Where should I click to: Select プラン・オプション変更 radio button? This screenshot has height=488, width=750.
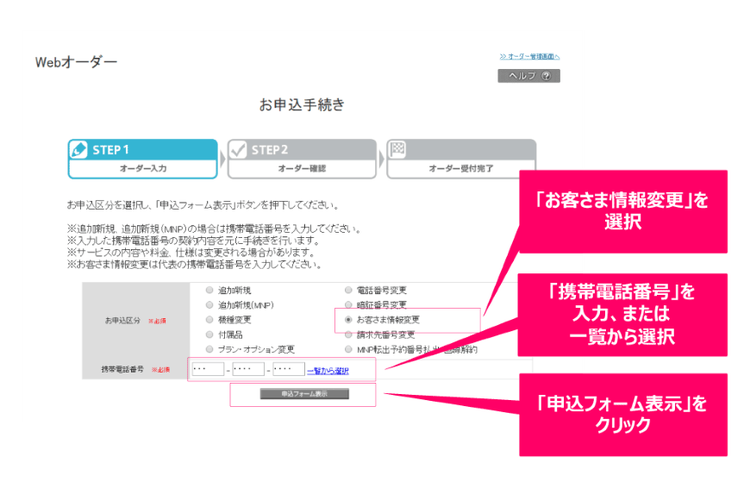(210, 349)
